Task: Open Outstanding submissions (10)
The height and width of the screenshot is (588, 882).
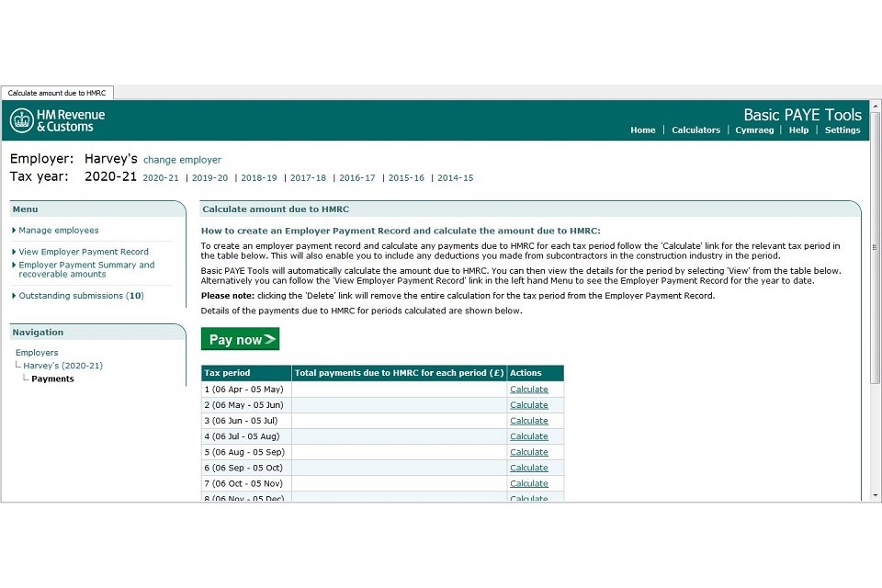Action: click(x=82, y=296)
